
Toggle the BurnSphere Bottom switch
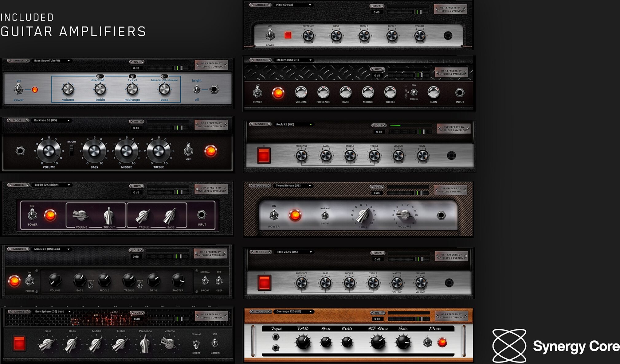pos(215,343)
